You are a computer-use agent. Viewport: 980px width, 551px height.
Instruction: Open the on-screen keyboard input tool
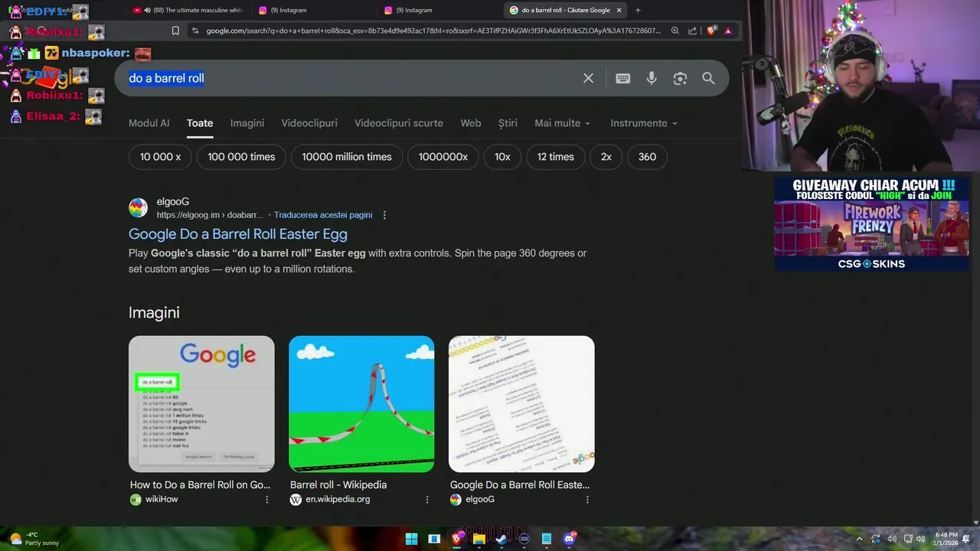623,78
